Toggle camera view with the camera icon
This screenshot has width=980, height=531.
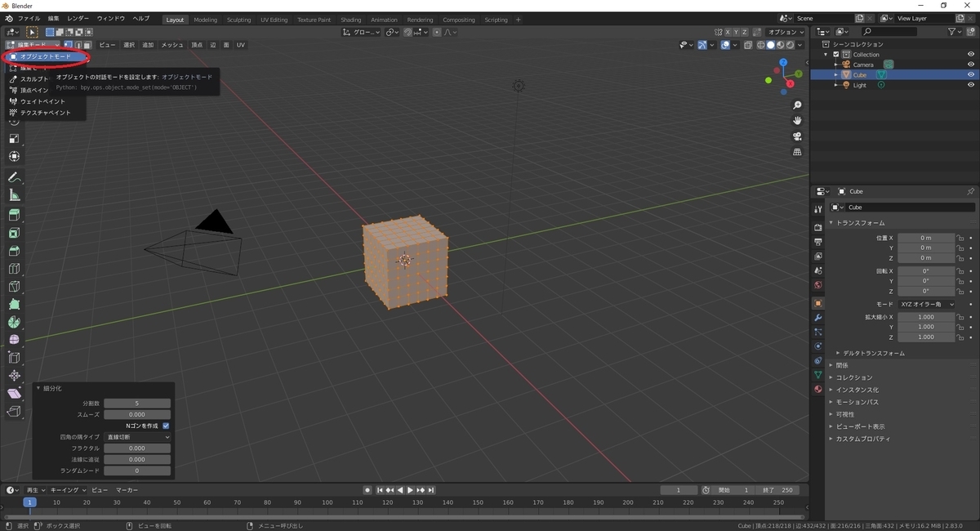point(797,136)
